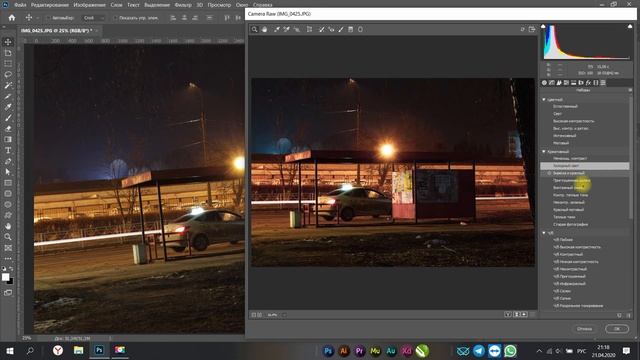Open the Просмотр menu
This screenshot has width=640, height=360.
point(219,5)
